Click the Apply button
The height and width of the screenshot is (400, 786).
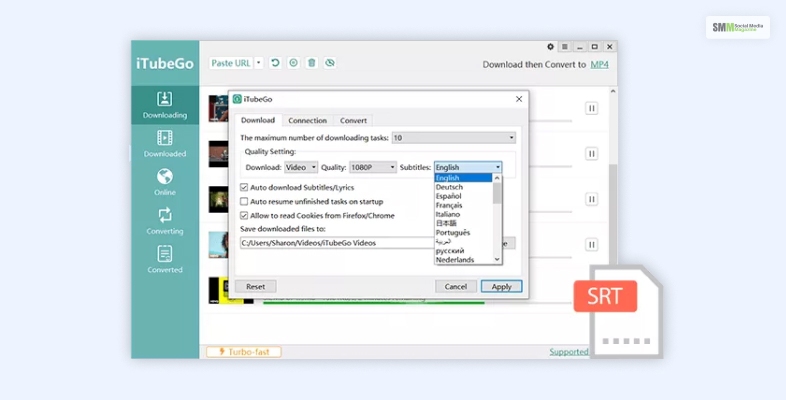pyautogui.click(x=501, y=287)
